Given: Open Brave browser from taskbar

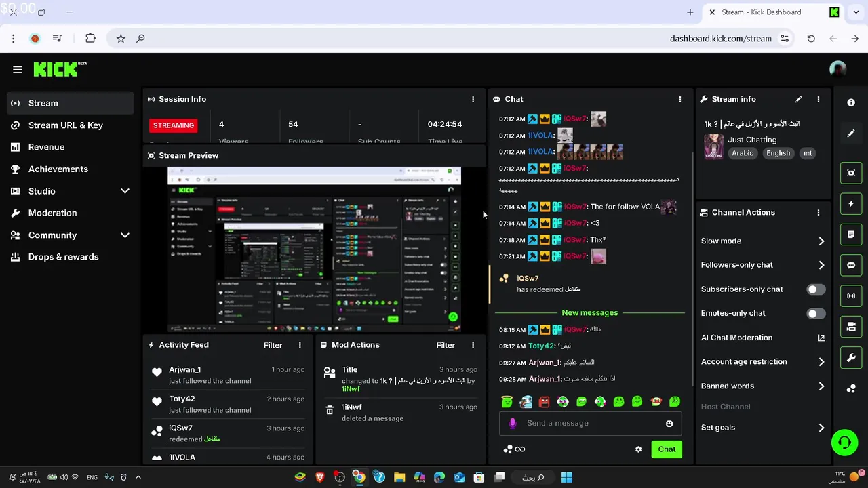Looking at the screenshot, I should coord(320,477).
